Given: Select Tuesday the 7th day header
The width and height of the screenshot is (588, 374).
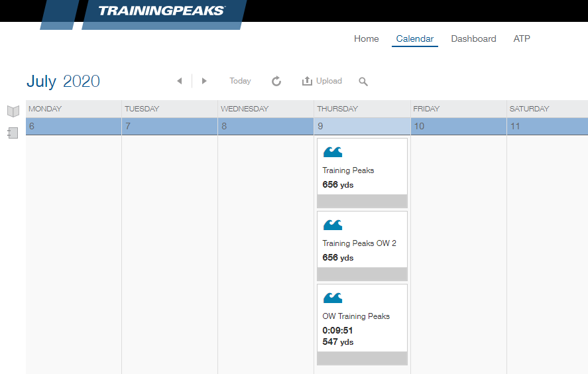Looking at the screenshot, I should pos(170,127).
